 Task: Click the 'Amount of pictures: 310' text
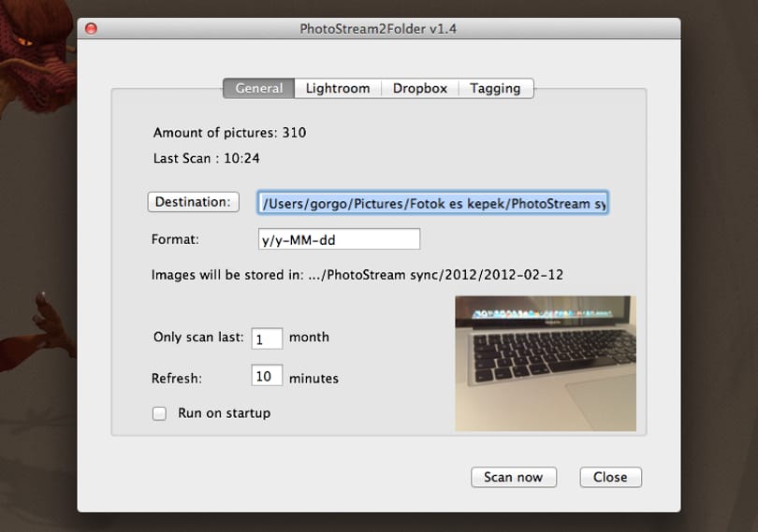pos(229,133)
